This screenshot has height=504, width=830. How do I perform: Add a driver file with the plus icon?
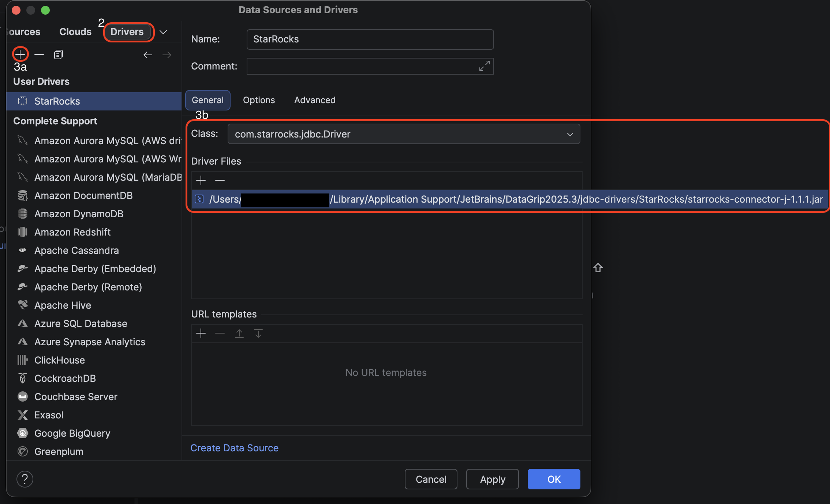tap(201, 180)
